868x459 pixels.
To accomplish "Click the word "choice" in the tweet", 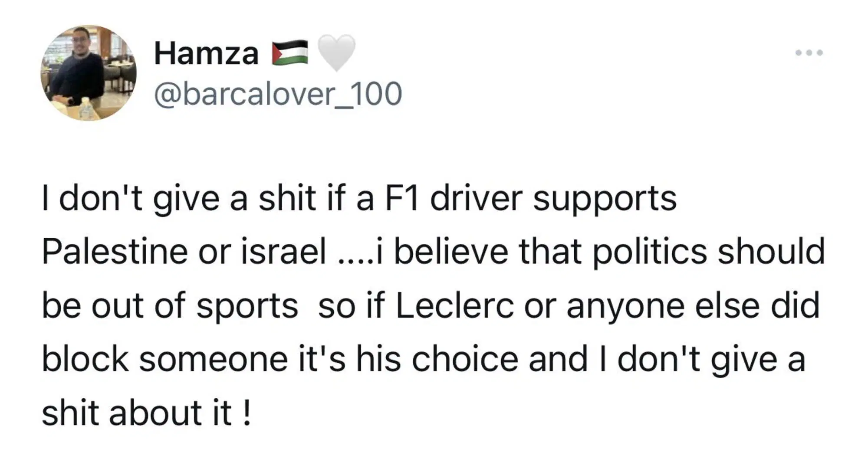I will (465, 359).
